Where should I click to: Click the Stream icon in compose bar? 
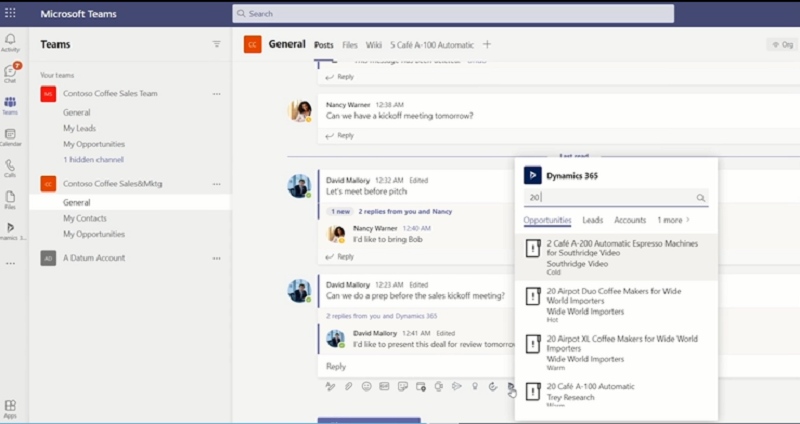coord(457,386)
